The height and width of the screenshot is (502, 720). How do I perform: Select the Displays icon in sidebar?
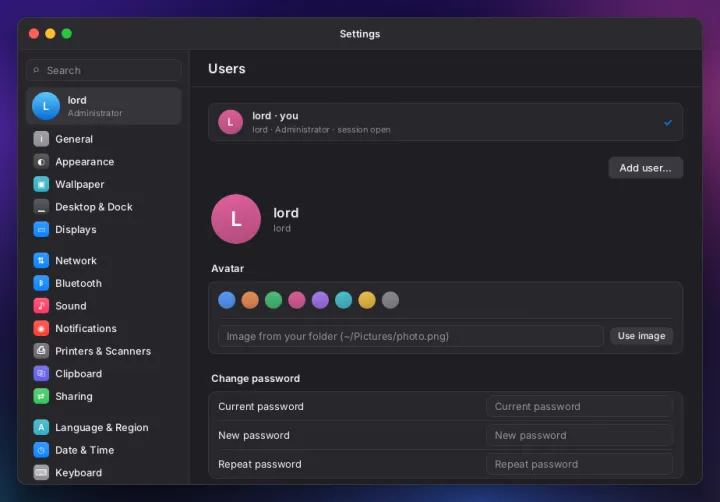click(41, 229)
